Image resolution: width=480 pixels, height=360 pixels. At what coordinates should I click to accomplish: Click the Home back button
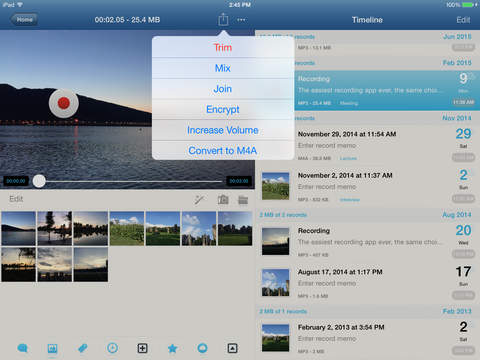(24, 20)
